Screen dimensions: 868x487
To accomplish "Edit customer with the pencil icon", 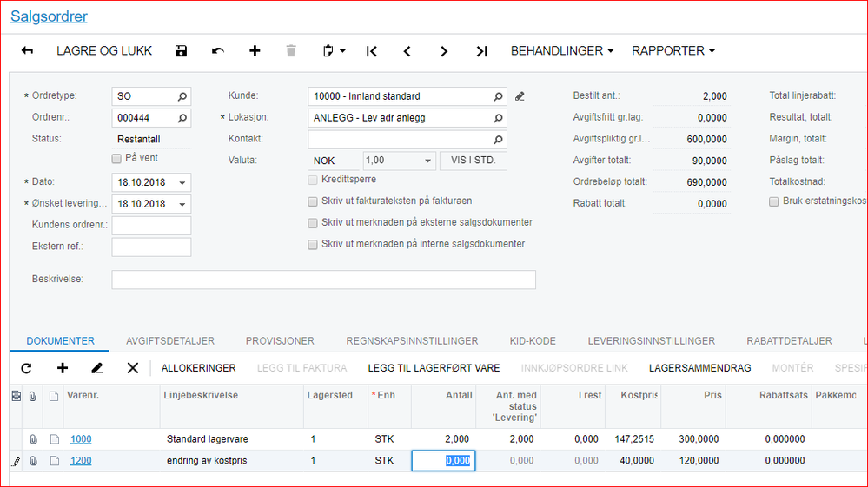I will (520, 96).
